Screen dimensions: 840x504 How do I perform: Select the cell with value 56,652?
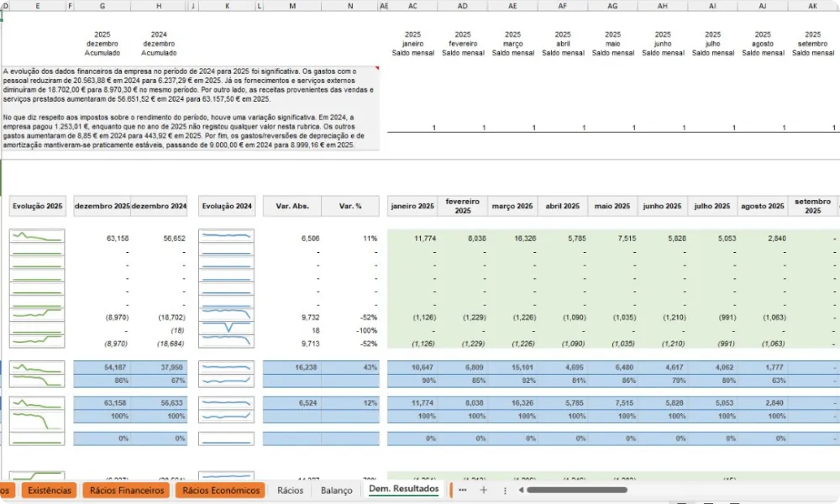pyautogui.click(x=159, y=239)
